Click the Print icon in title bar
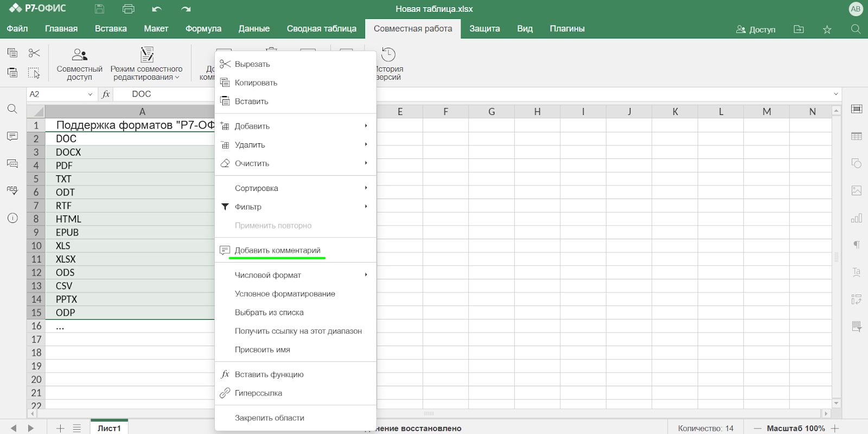Image resolution: width=868 pixels, height=434 pixels. (128, 9)
